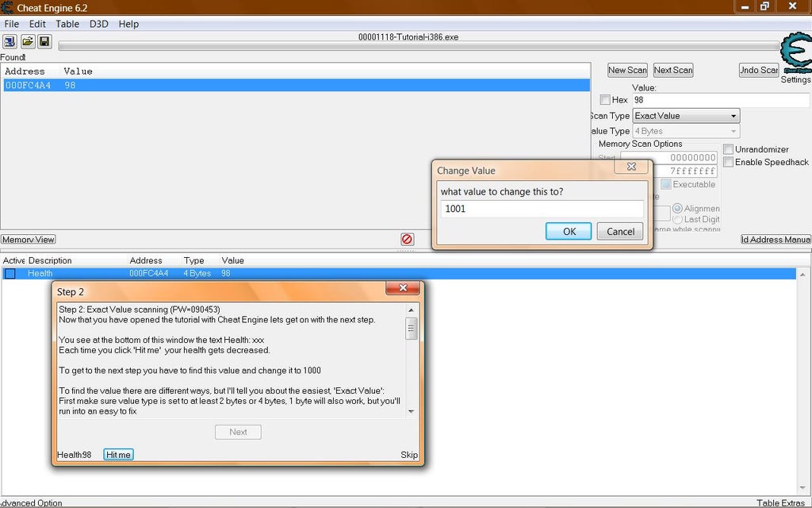Confirm the value change with OK
Image resolution: width=812 pixels, height=508 pixels.
(569, 231)
